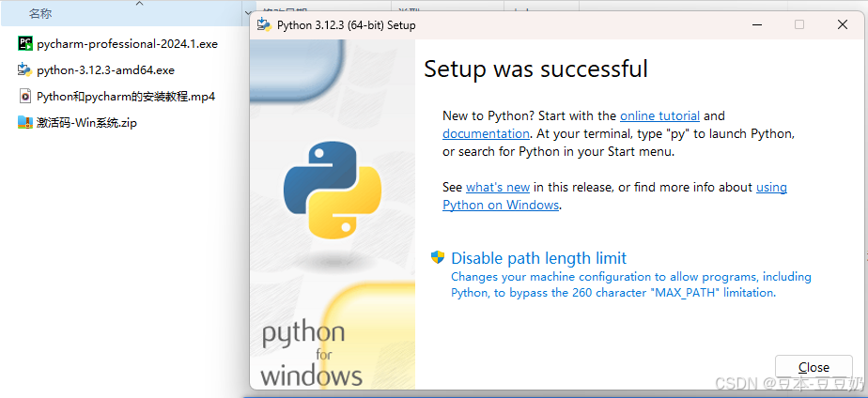868x398 pixels.
Task: Click the mp4 video file icon
Action: tap(25, 96)
